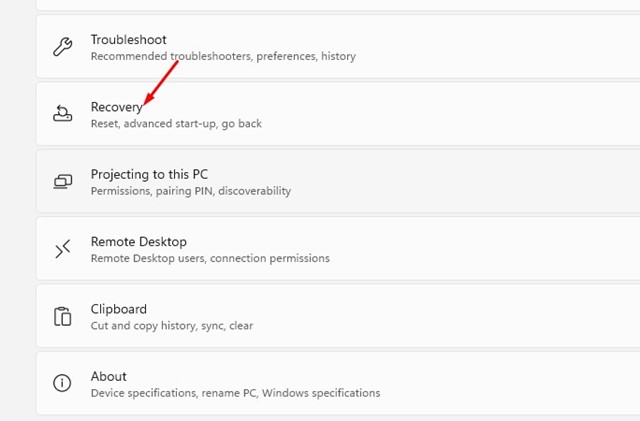The height and width of the screenshot is (421, 640).
Task: Select the About title label
Action: 108,376
